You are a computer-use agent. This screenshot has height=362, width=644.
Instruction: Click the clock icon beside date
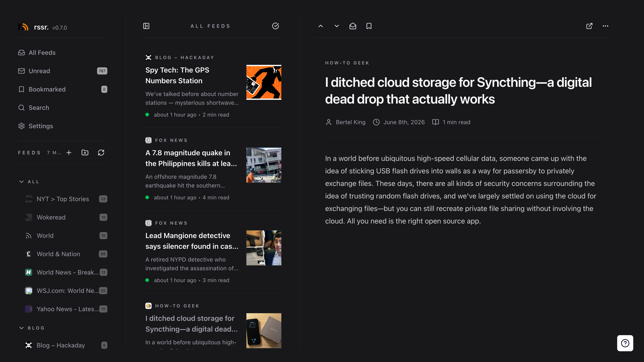coord(376,122)
